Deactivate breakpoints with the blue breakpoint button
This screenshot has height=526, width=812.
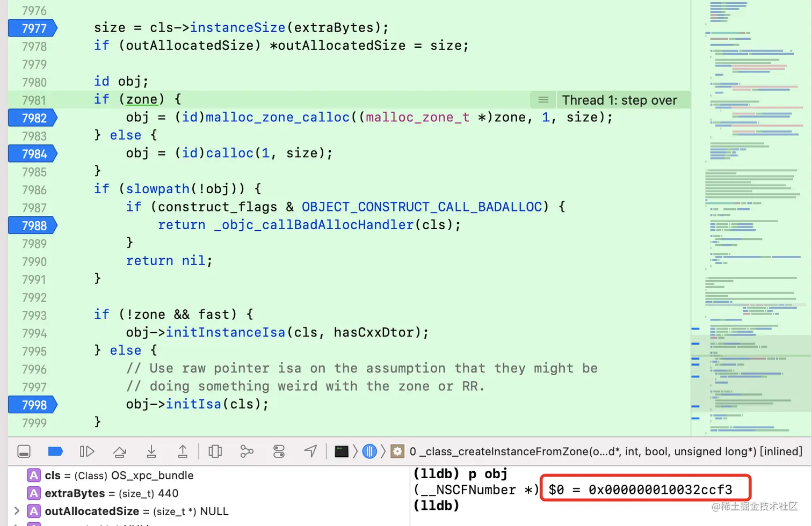click(x=55, y=451)
